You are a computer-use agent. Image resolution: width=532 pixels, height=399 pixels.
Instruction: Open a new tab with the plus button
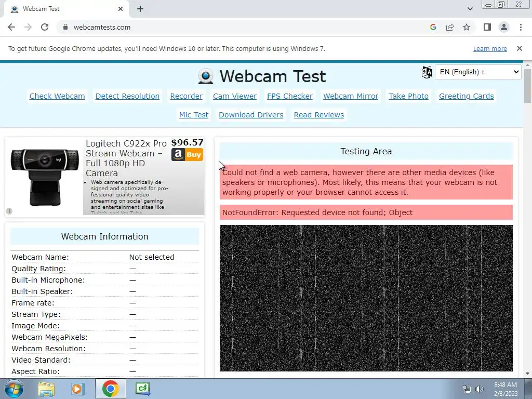(140, 9)
